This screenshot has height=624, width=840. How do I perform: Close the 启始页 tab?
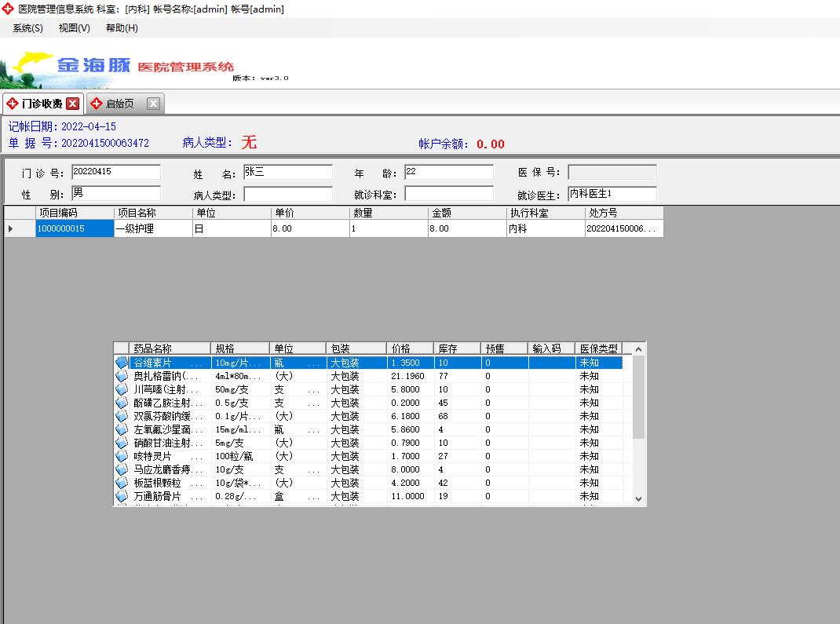pyautogui.click(x=153, y=104)
